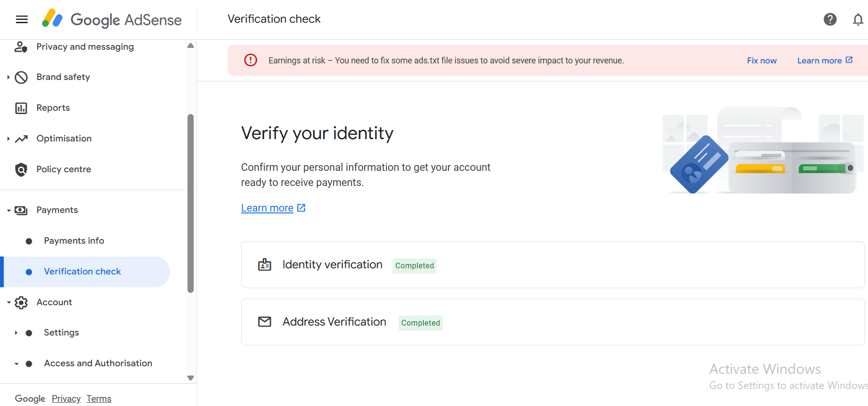The height and width of the screenshot is (406, 868).
Task: Open the Identity verification card
Action: click(552, 265)
